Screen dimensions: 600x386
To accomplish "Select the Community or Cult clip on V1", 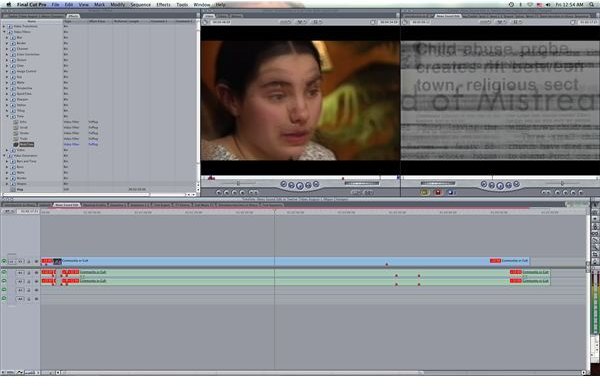I will pos(285,261).
